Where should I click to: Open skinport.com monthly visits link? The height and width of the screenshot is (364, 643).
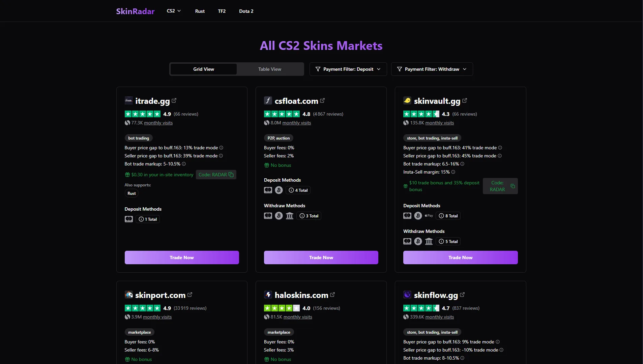[x=157, y=317]
